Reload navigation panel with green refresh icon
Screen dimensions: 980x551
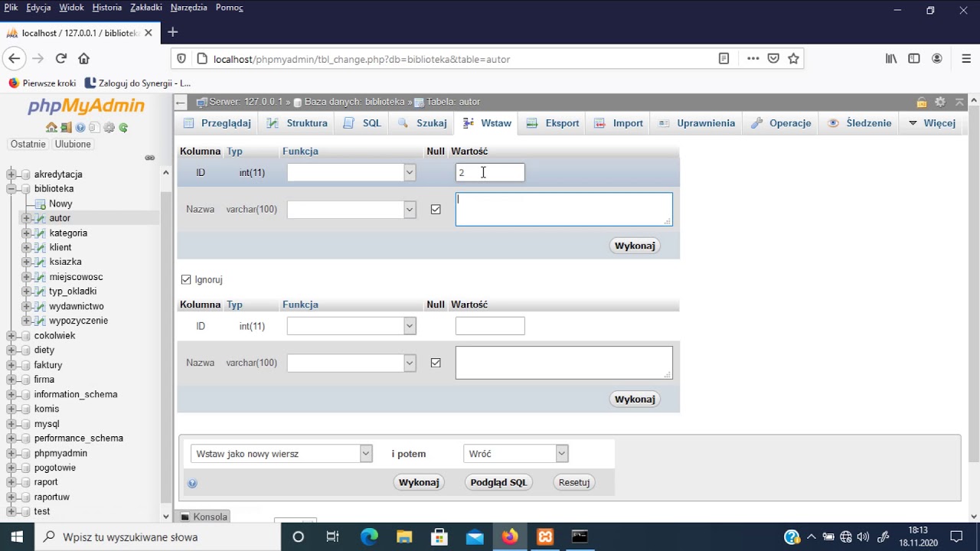click(123, 128)
